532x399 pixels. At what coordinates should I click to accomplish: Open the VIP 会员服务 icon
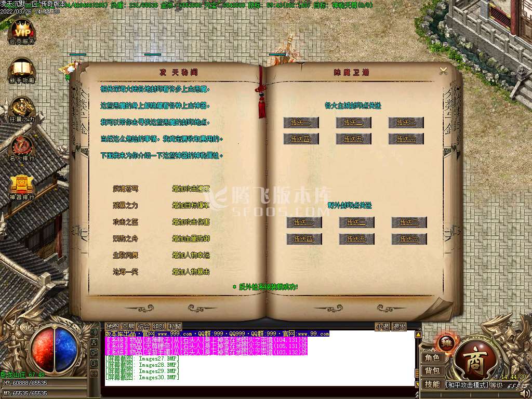point(22,32)
